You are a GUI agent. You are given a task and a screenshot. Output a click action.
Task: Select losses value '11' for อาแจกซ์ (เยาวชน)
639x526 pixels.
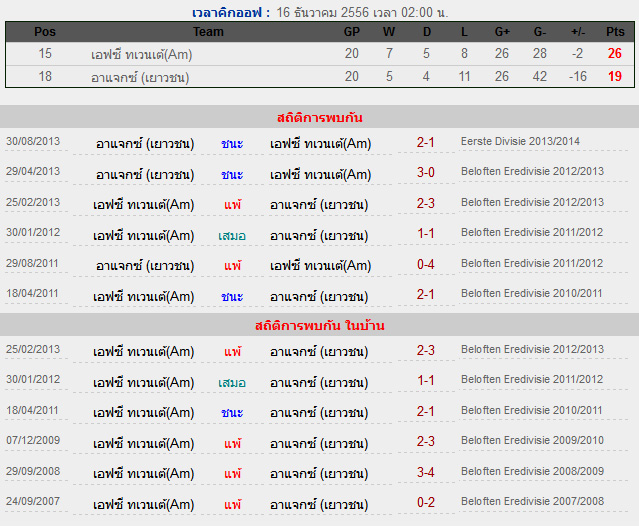click(x=464, y=76)
